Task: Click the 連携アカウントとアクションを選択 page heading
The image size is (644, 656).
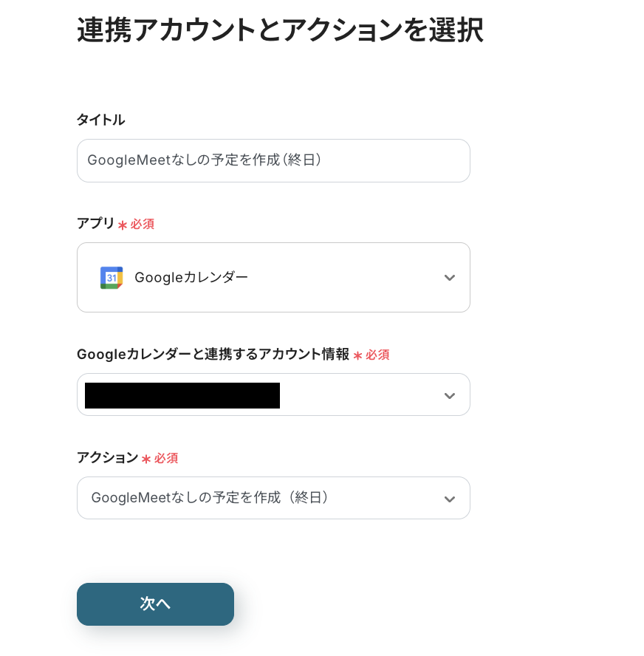Action: coord(280,31)
